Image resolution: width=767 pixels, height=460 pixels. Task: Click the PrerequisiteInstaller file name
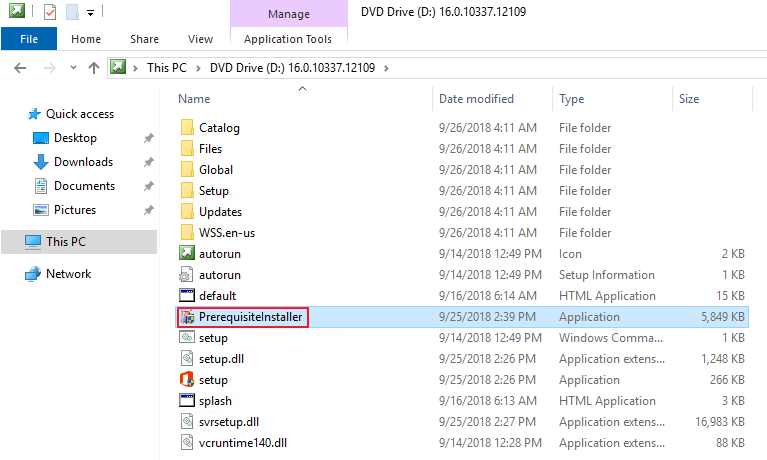pos(250,317)
